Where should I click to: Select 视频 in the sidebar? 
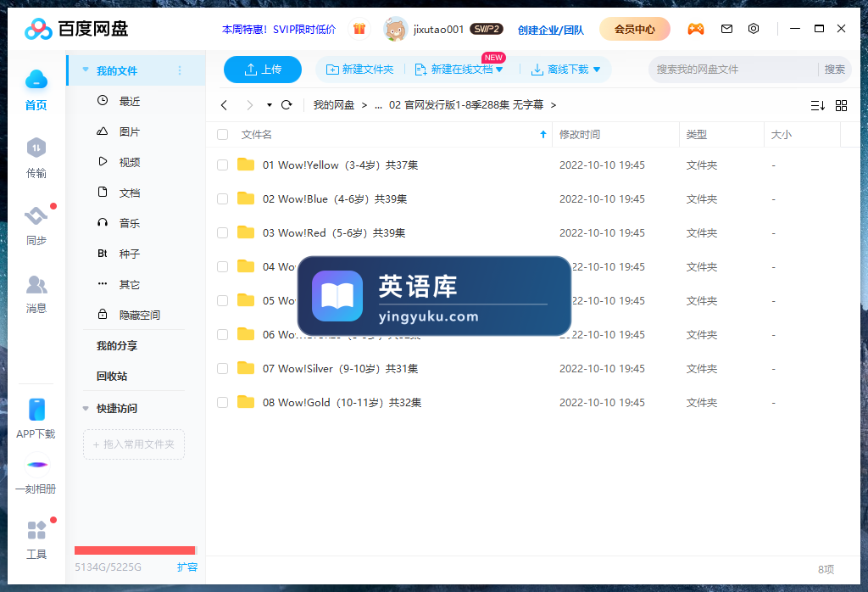coord(130,162)
